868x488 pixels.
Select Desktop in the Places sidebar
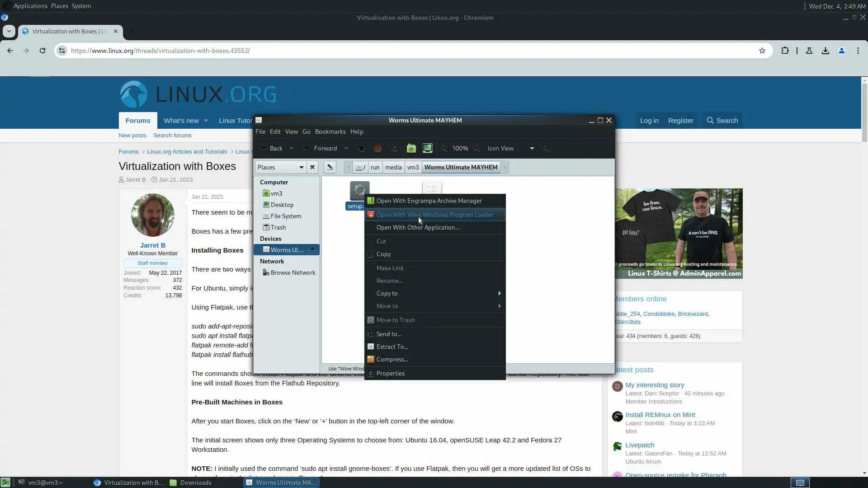coord(282,205)
